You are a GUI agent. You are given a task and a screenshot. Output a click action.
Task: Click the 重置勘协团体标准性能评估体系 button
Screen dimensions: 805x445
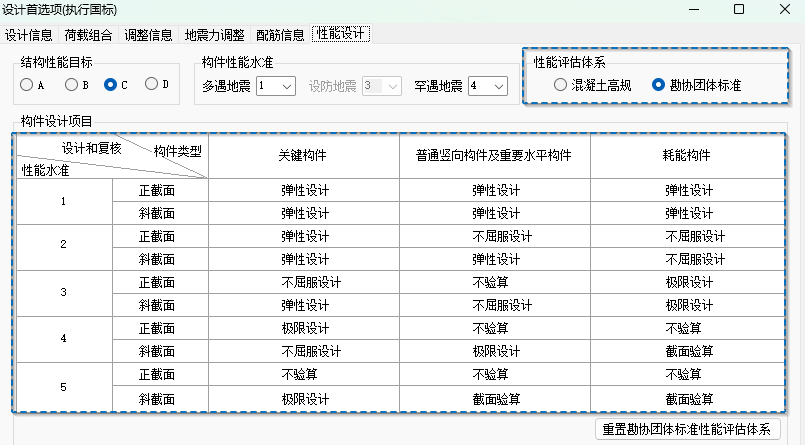687,430
